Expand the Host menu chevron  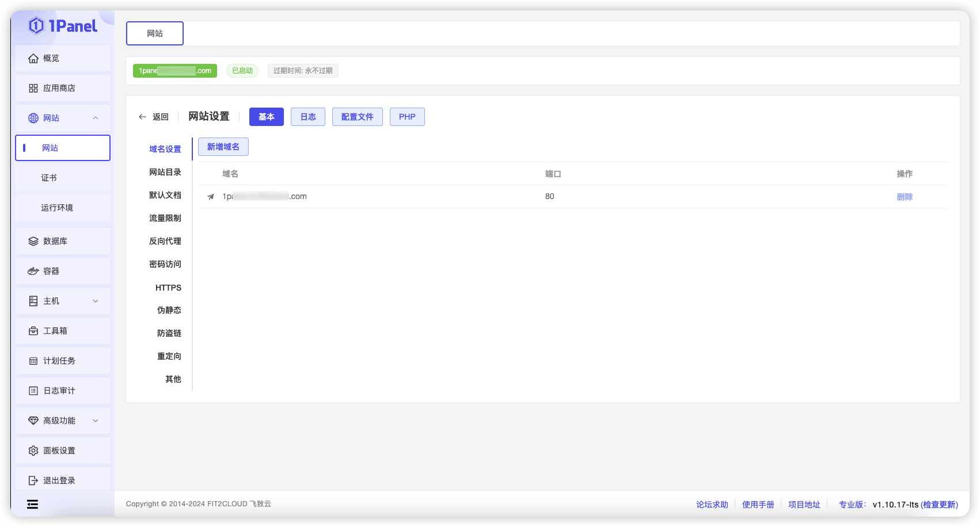pyautogui.click(x=96, y=301)
